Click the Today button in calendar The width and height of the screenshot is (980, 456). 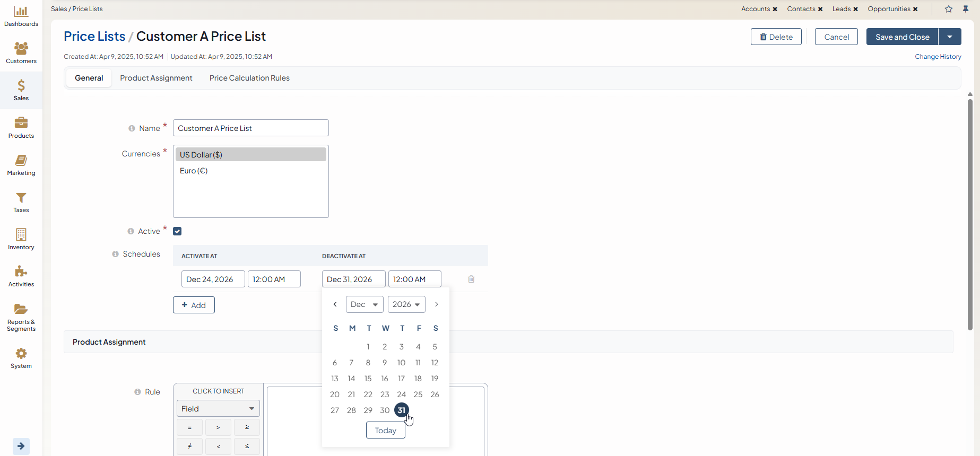point(385,431)
